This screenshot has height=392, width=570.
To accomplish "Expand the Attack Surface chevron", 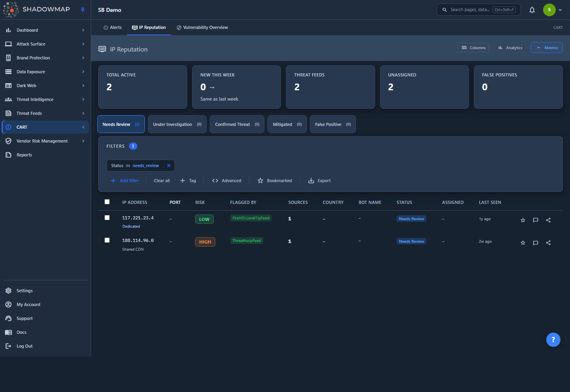I will click(x=83, y=44).
